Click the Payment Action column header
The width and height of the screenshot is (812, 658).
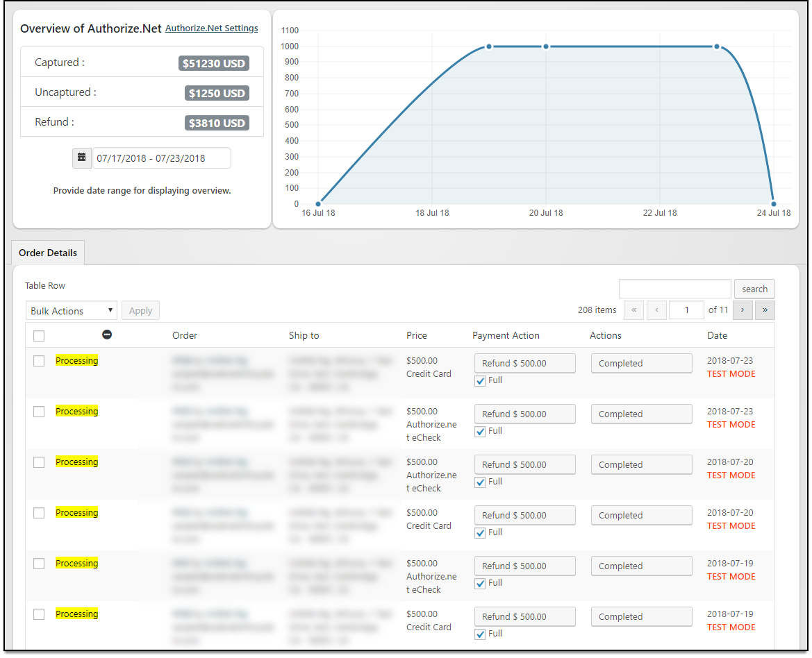(506, 335)
